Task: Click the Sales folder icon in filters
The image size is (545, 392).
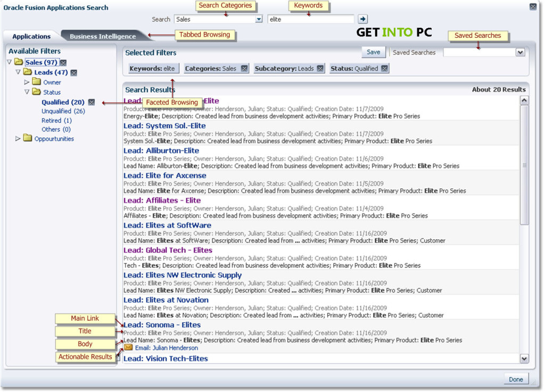Action: point(19,62)
